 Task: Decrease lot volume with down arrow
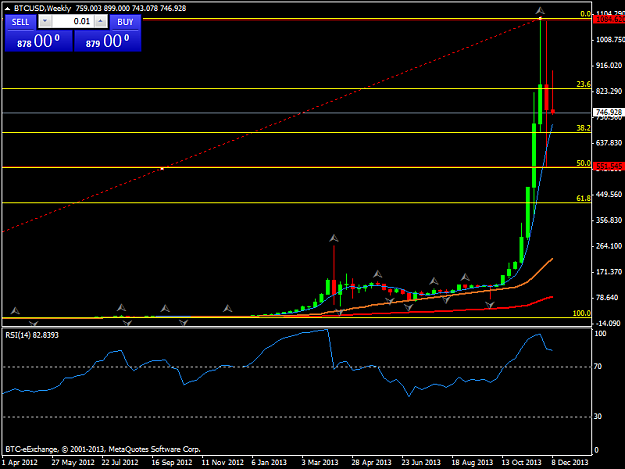45,22
